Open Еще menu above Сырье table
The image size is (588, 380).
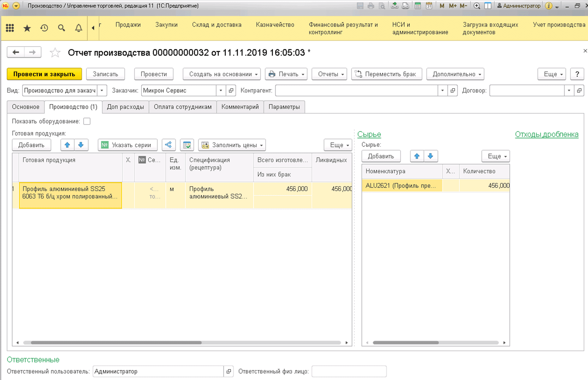pos(496,156)
